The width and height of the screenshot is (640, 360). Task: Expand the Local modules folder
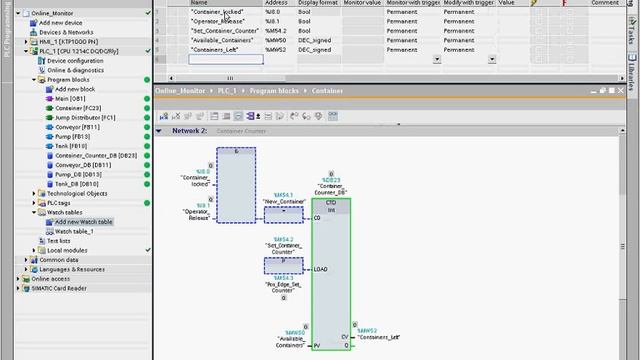34,250
